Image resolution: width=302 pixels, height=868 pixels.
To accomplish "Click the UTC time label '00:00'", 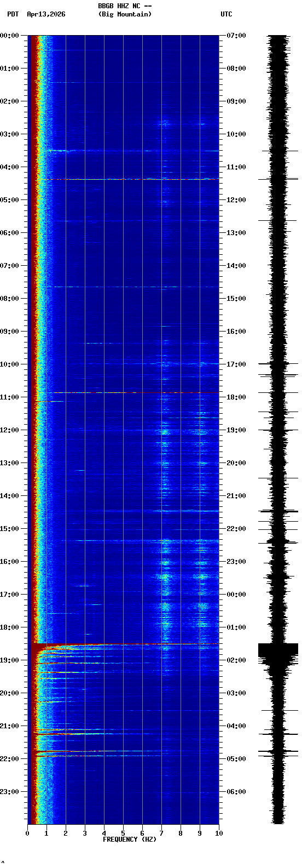I will (x=236, y=595).
